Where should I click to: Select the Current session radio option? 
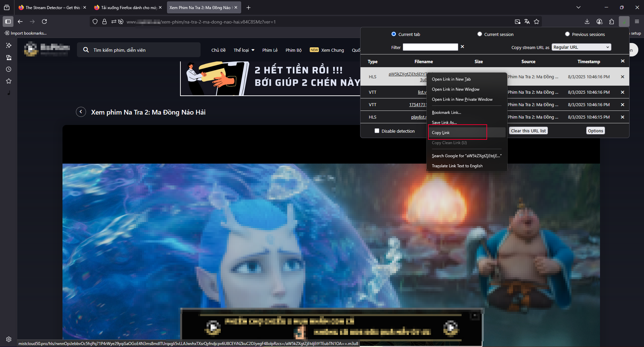point(480,34)
